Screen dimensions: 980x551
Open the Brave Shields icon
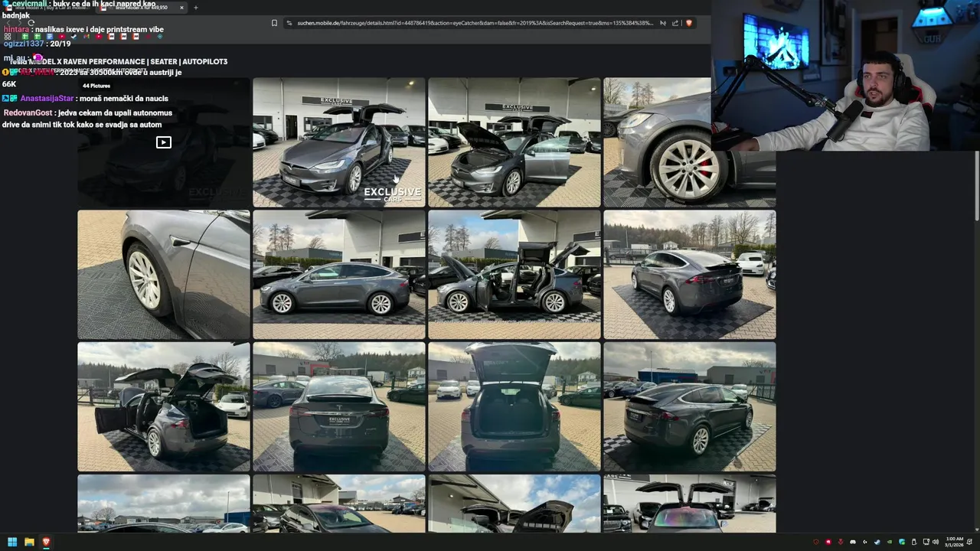point(689,23)
